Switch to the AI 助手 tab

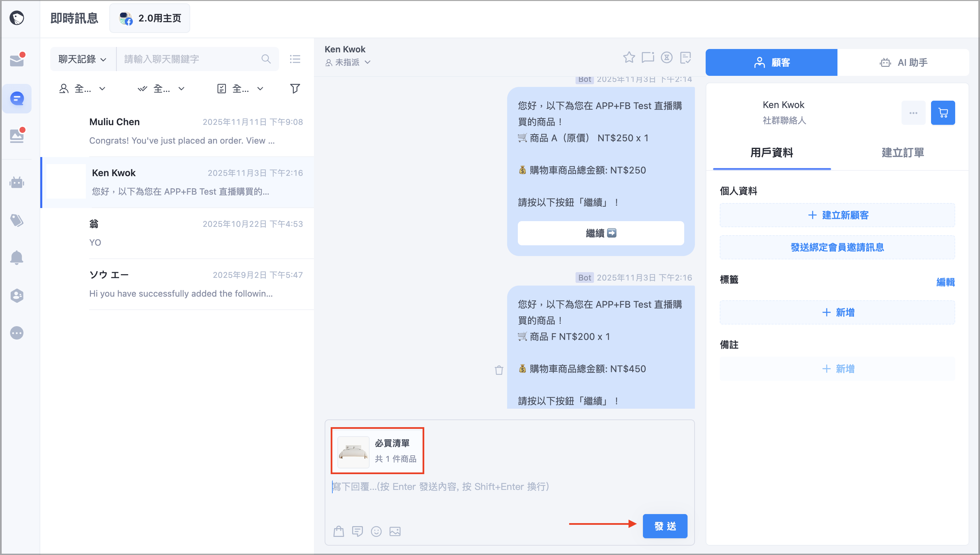click(x=903, y=62)
